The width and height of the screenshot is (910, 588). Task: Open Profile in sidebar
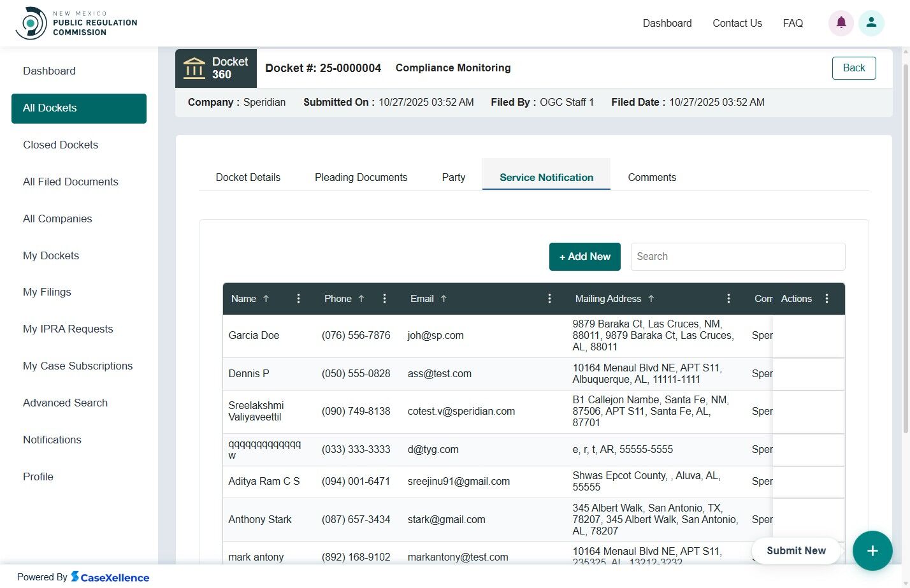point(38,477)
